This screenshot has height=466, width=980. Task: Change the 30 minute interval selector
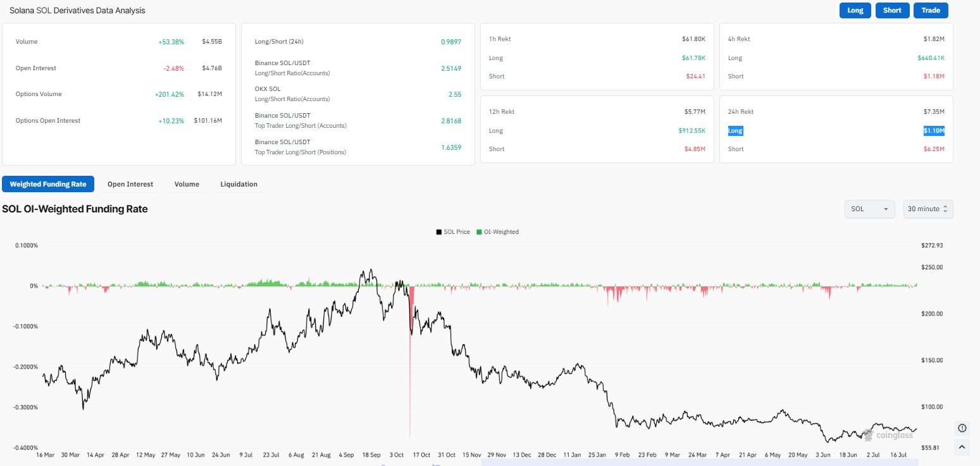coord(927,209)
